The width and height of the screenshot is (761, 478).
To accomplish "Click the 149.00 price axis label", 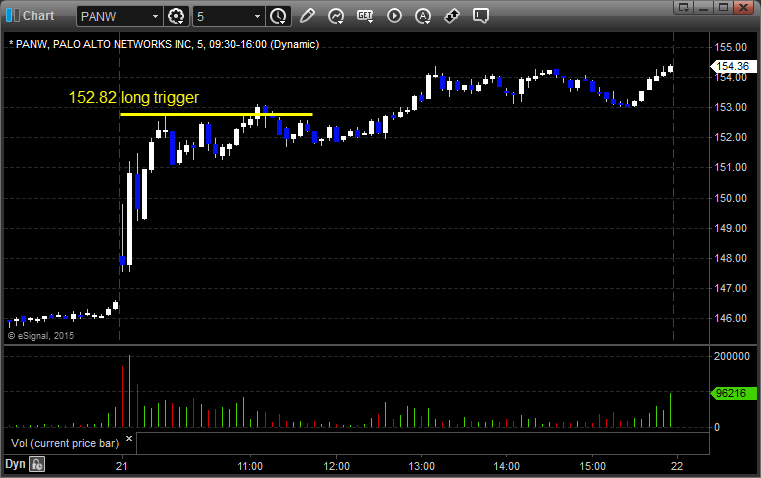I will click(x=730, y=228).
